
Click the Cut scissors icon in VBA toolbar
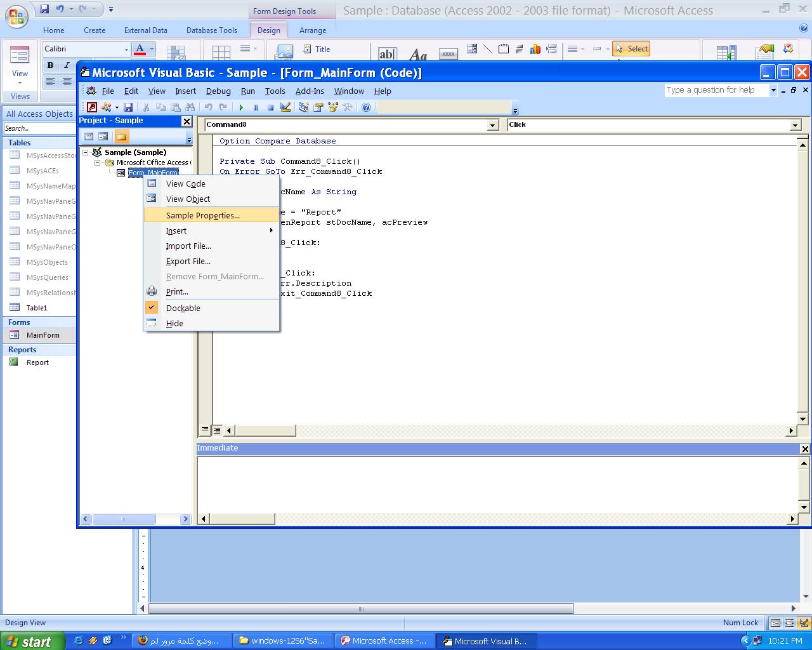(146, 107)
